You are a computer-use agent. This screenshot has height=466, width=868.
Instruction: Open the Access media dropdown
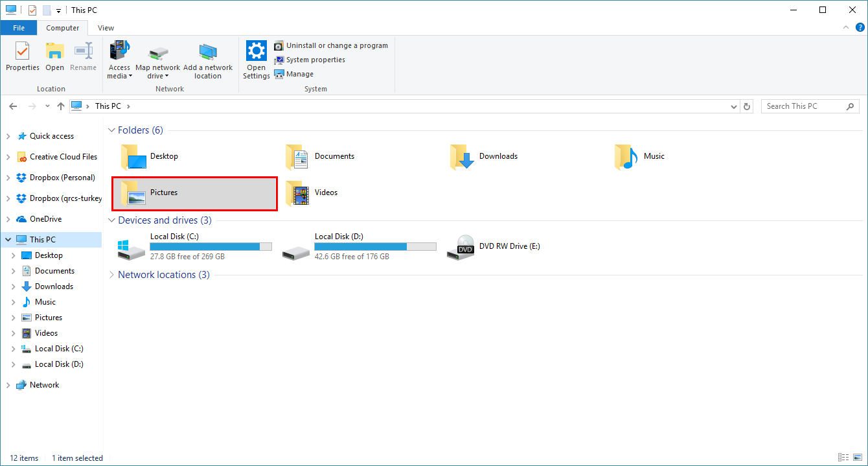120,76
